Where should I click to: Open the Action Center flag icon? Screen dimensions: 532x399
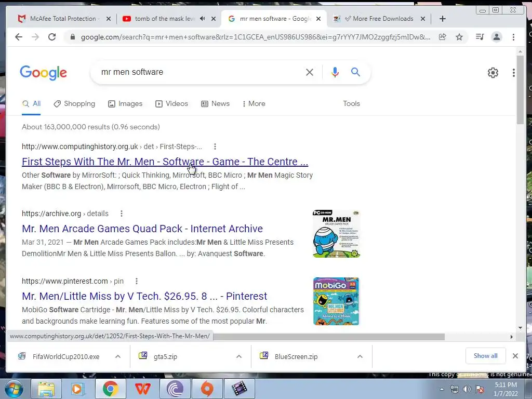(480, 389)
